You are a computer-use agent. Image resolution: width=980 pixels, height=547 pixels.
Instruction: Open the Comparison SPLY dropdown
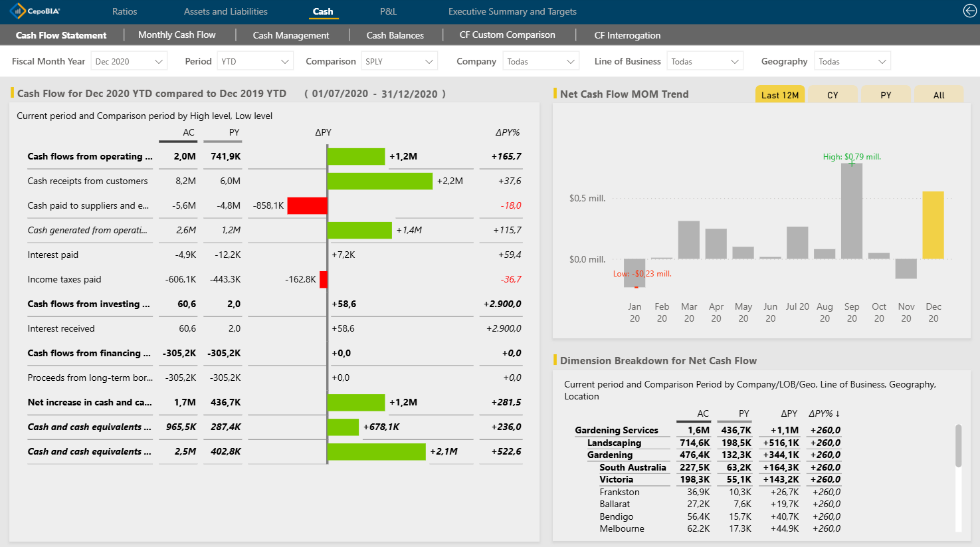pos(399,61)
